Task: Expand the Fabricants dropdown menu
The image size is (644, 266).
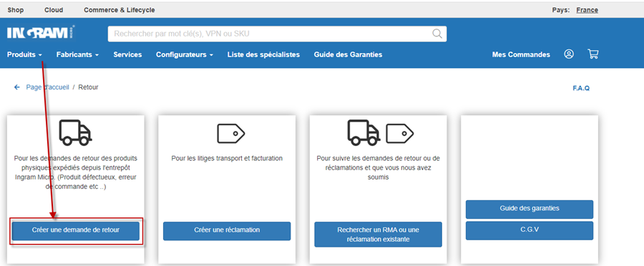Action: coord(77,54)
